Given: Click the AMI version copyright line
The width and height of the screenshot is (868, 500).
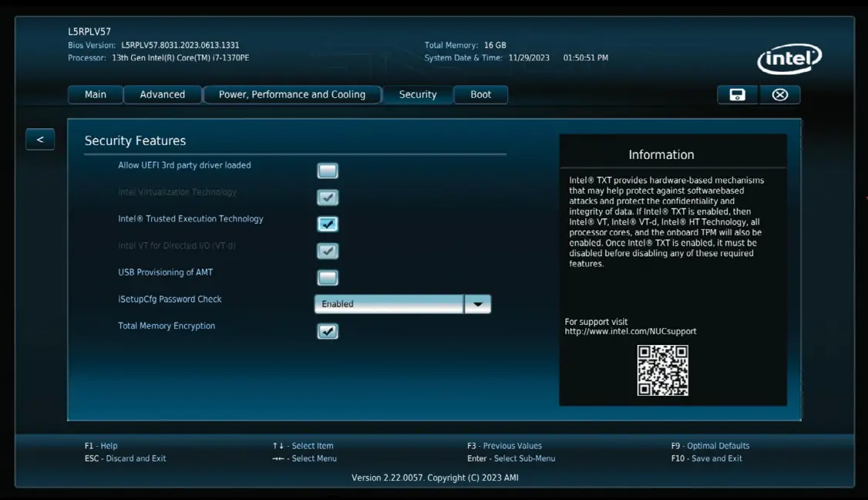Looking at the screenshot, I should pos(435,478).
